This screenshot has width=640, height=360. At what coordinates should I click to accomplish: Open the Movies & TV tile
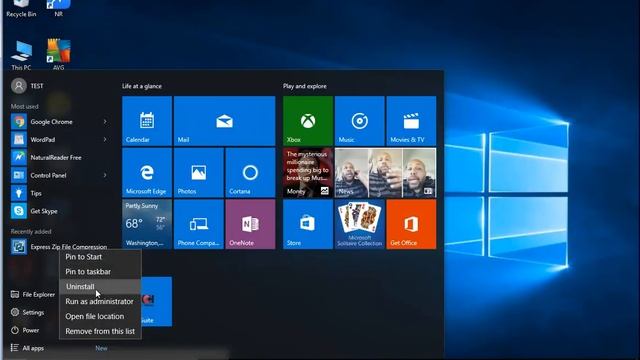click(411, 121)
